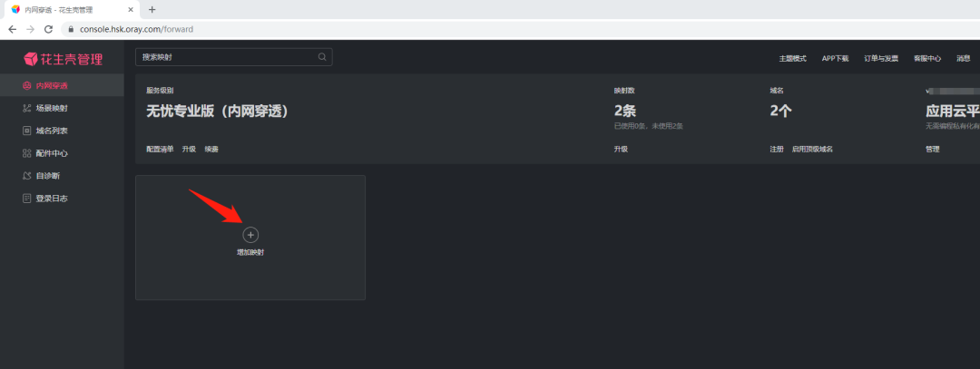Select the 内网穿透 - 花生壳管理 browser tab
980x369 pixels.
point(73,10)
